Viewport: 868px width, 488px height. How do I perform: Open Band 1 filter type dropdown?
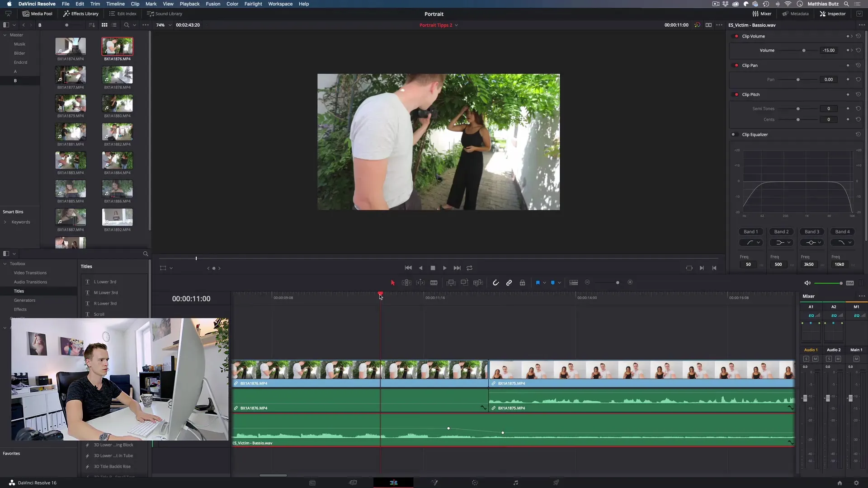point(751,243)
